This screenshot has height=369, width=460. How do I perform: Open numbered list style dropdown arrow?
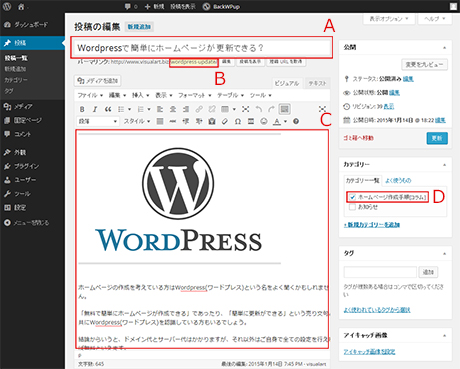149,109
